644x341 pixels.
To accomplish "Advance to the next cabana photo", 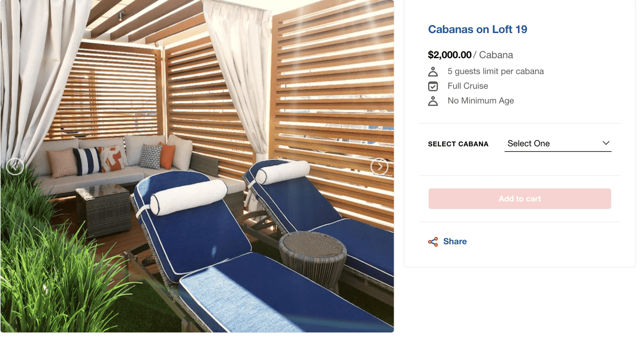I will coord(380,166).
